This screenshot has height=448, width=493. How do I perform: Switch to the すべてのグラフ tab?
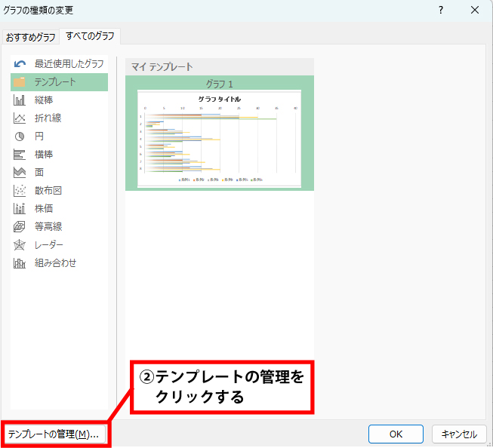tap(90, 36)
